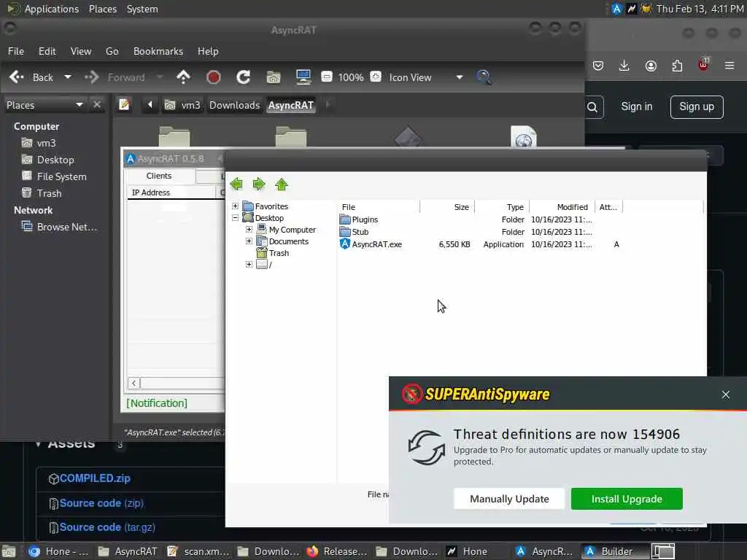Screen dimensions: 747x560
Task: Collapse Desktop tree node
Action: (236, 217)
